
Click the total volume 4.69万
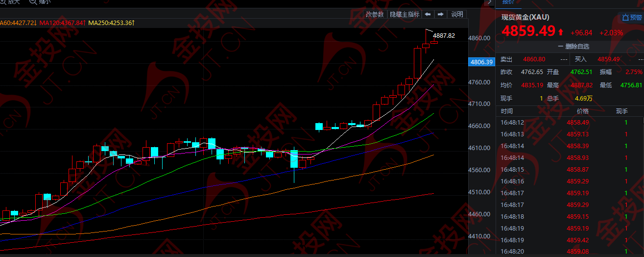tap(583, 99)
